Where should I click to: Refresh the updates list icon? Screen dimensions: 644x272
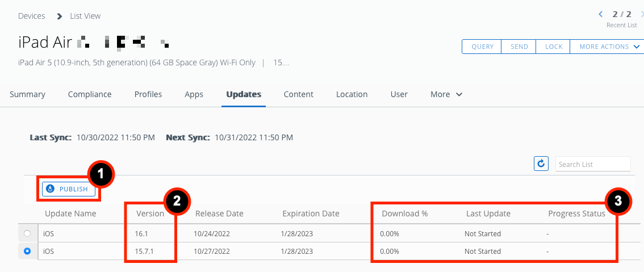(x=541, y=164)
